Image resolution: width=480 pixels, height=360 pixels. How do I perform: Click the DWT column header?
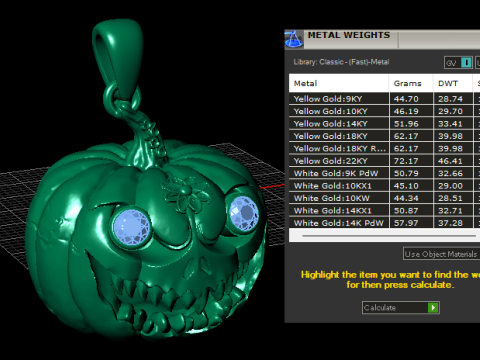coord(453,83)
